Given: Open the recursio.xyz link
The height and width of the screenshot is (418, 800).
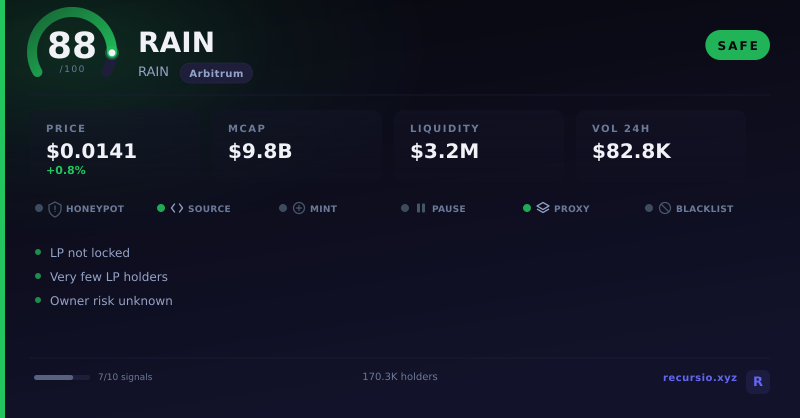Looking at the screenshot, I should [699, 378].
